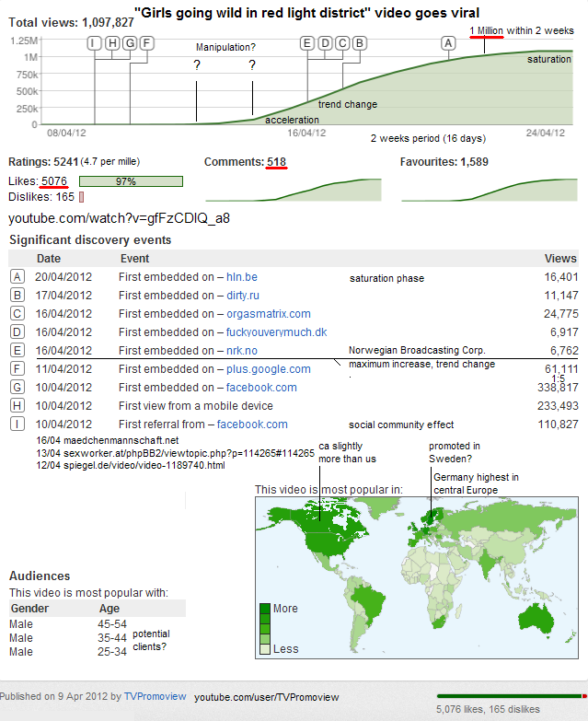
Task: Select the F badge beside the plus.google.com row
Action: (17, 369)
